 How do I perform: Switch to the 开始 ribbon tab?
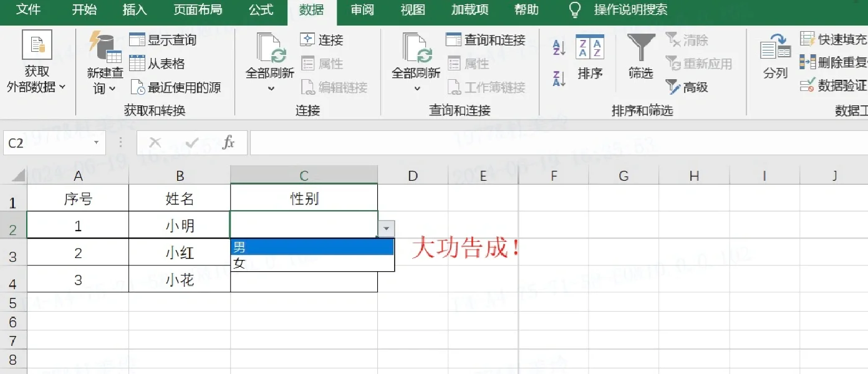(x=84, y=10)
